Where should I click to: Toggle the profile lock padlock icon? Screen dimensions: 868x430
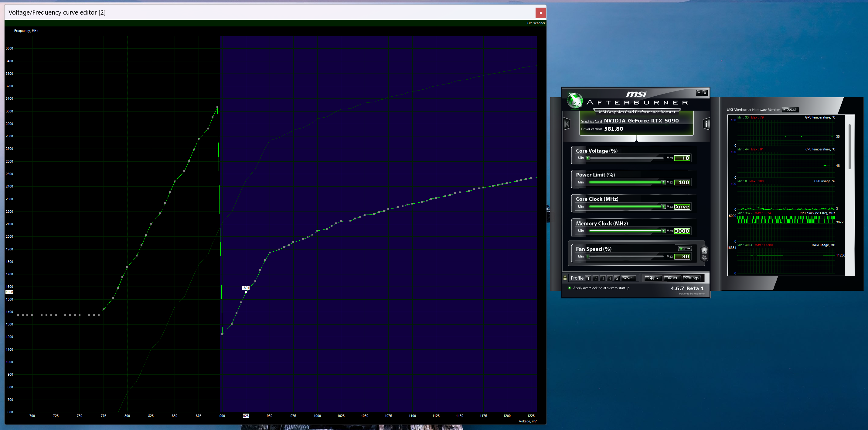[565, 278]
